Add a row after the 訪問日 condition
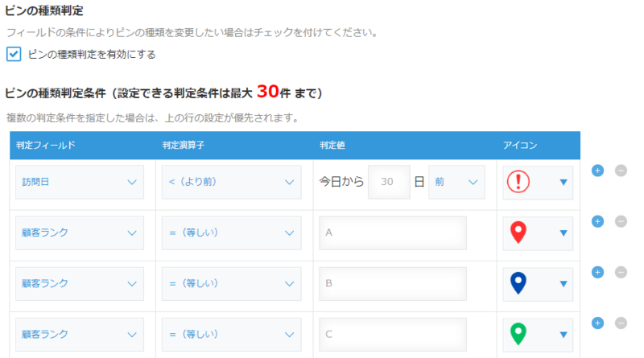This screenshot has height=358, width=644. pyautogui.click(x=597, y=171)
